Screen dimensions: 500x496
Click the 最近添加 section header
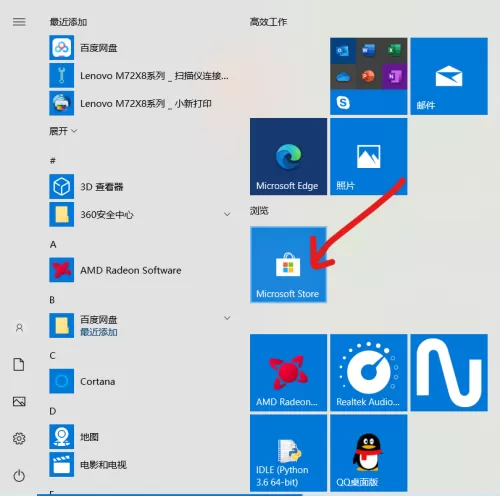click(x=68, y=22)
